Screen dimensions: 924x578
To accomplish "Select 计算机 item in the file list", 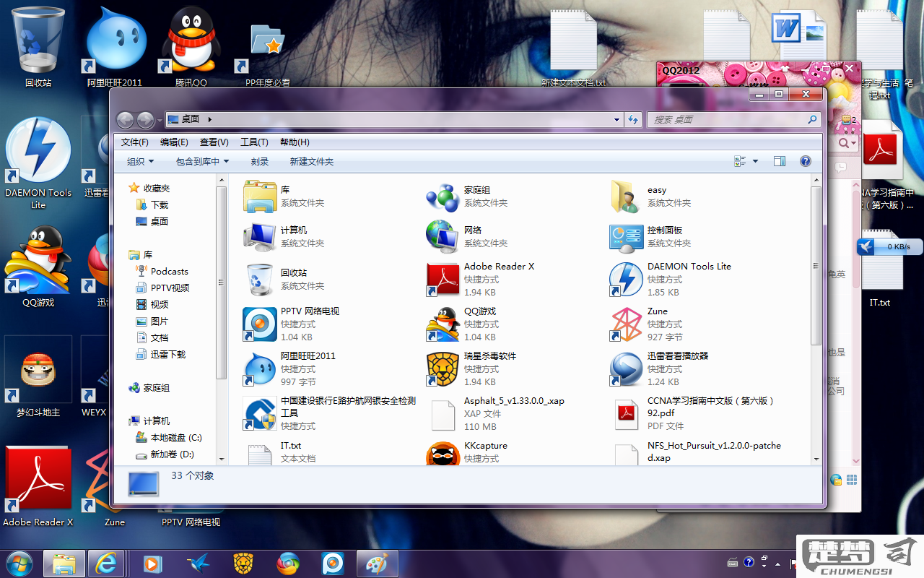I will [285, 237].
